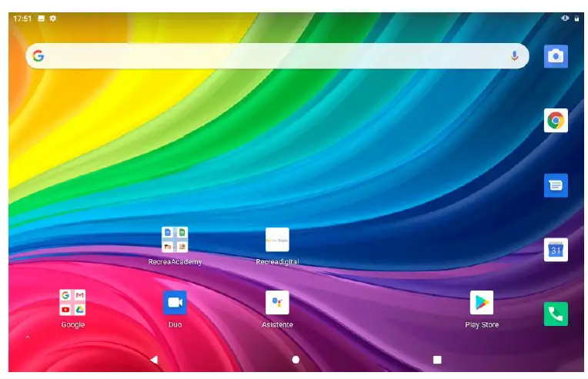This screenshot has width=588, height=379.
Task: Launch the Chrome browser
Action: pos(556,121)
